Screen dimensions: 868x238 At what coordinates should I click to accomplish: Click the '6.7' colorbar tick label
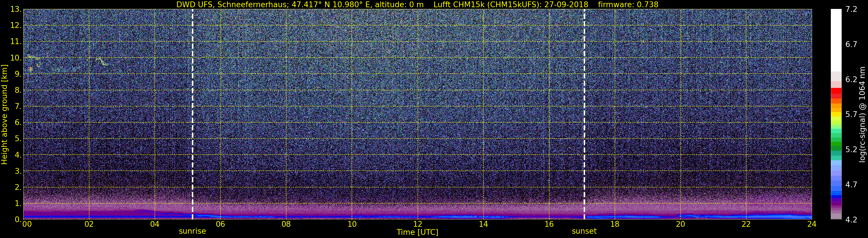851,44
